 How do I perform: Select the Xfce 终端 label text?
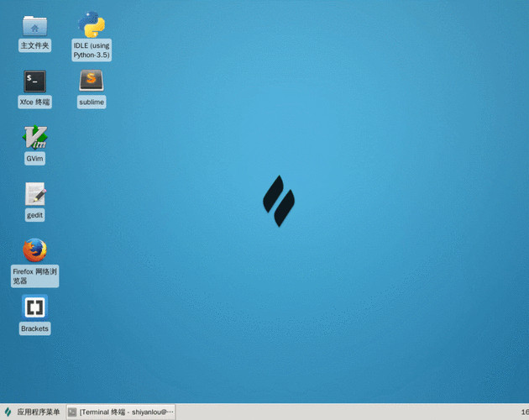pyautogui.click(x=34, y=102)
